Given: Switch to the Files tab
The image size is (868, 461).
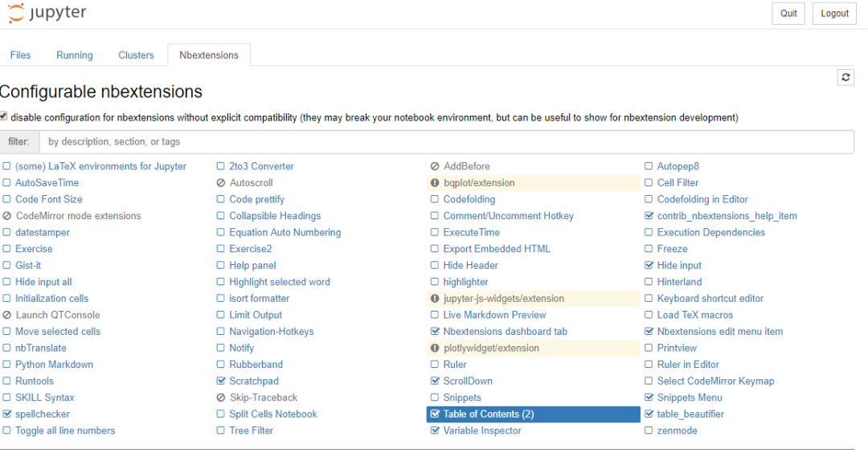Looking at the screenshot, I should [20, 55].
